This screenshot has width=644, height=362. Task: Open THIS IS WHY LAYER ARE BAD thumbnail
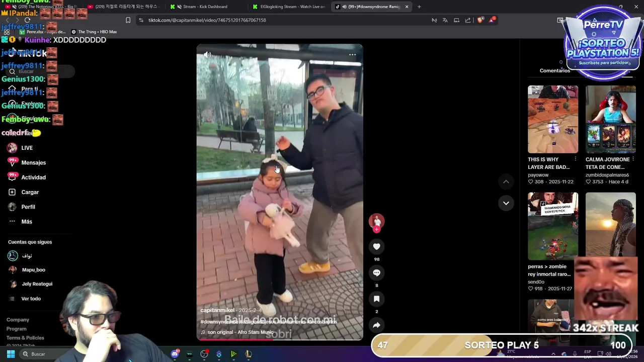[x=553, y=119]
